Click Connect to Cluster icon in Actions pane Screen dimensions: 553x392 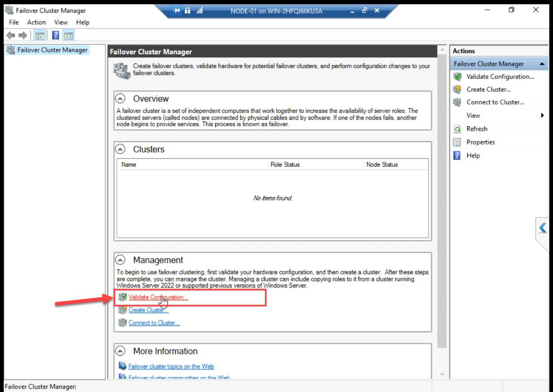[x=457, y=102]
